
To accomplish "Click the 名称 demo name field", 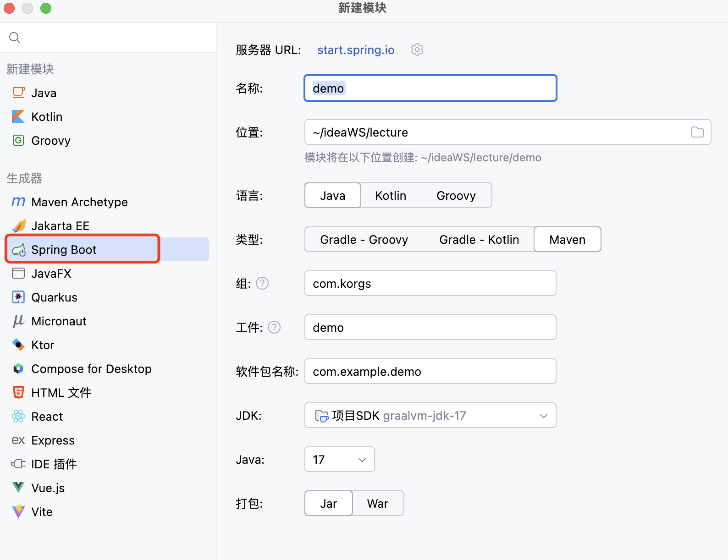I will 430,88.
